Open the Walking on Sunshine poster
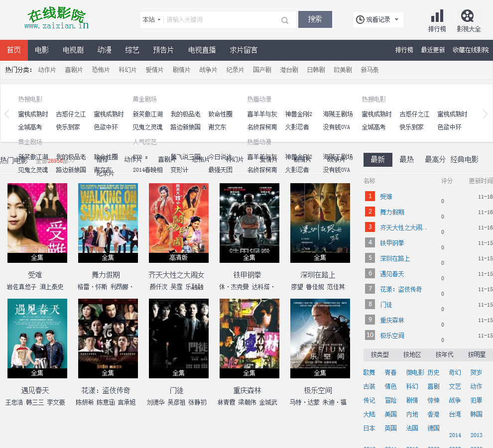This screenshot has width=493, height=448. tap(108, 223)
